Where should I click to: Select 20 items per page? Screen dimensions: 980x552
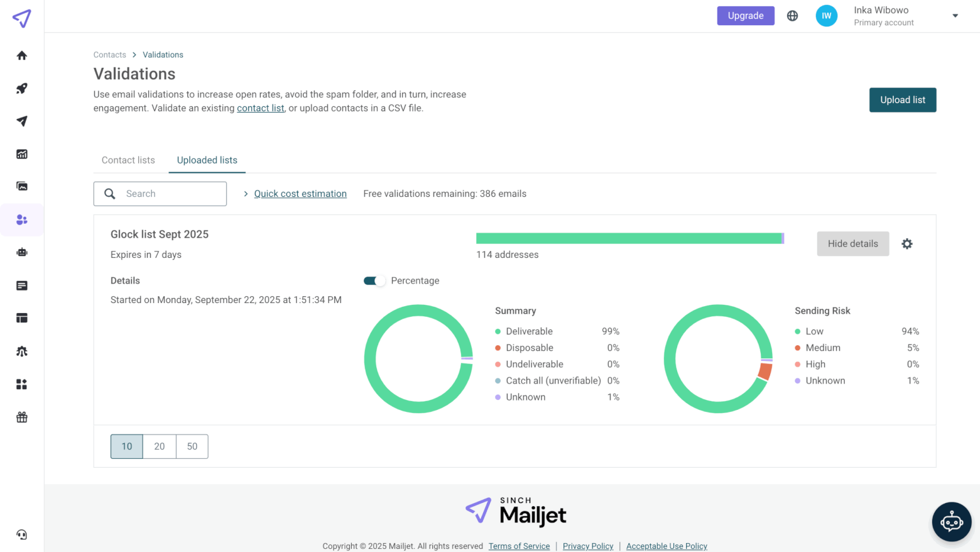click(160, 446)
